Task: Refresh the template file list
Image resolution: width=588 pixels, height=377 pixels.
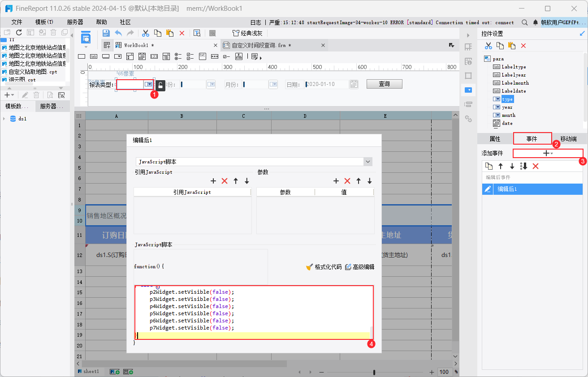Action: tap(19, 32)
